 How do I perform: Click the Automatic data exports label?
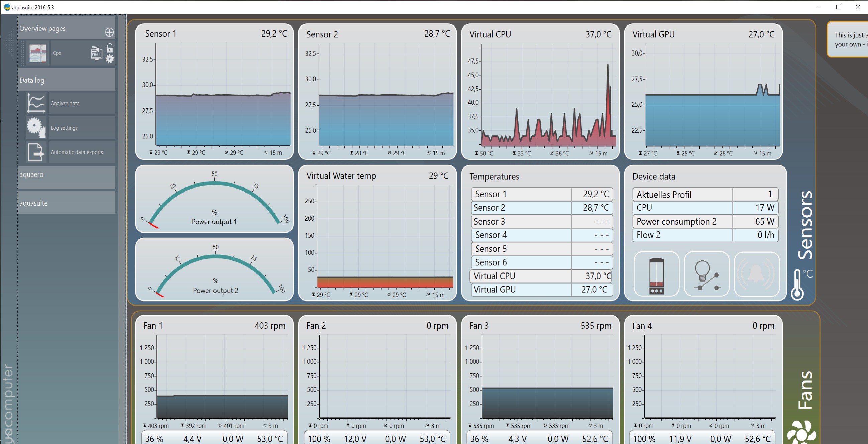(x=77, y=152)
